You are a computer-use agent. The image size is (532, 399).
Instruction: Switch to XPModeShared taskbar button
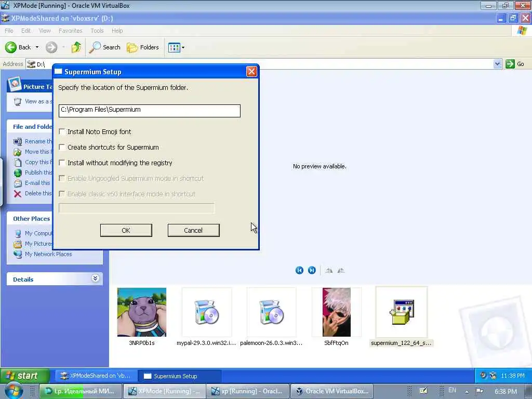point(96,376)
